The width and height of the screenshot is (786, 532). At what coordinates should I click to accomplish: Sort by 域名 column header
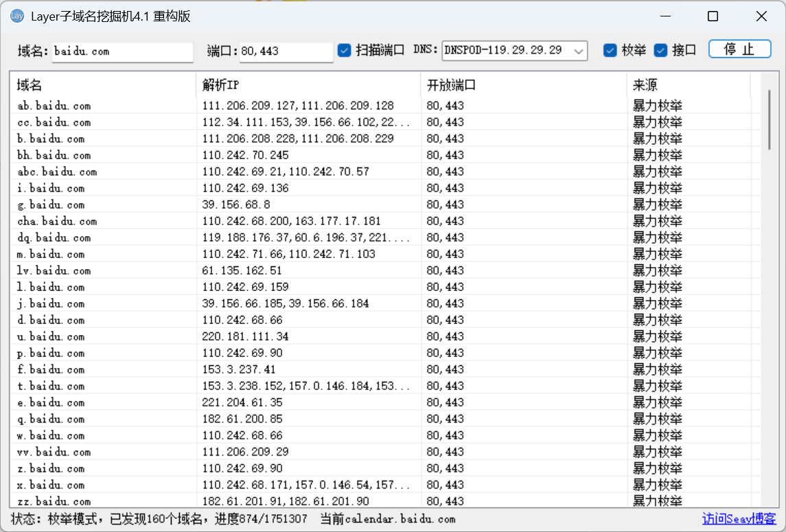[103, 84]
